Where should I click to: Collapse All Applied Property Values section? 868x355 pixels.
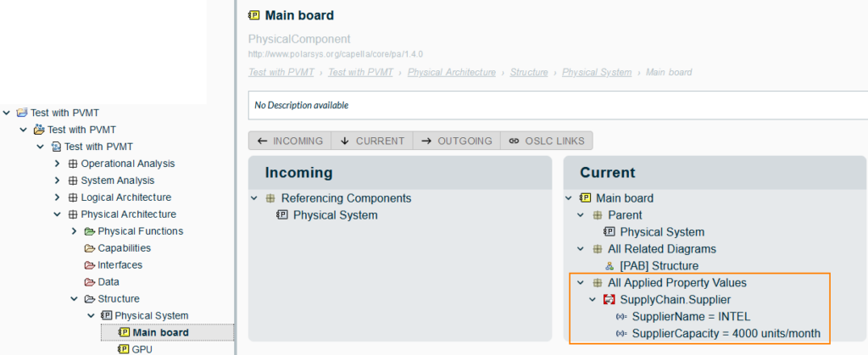tap(581, 283)
